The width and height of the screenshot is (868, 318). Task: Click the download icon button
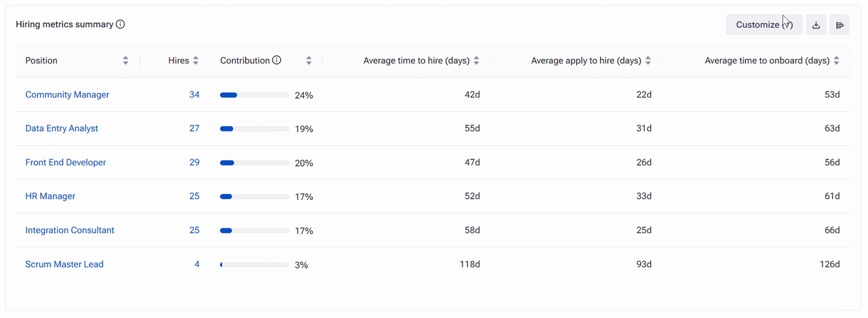(816, 25)
